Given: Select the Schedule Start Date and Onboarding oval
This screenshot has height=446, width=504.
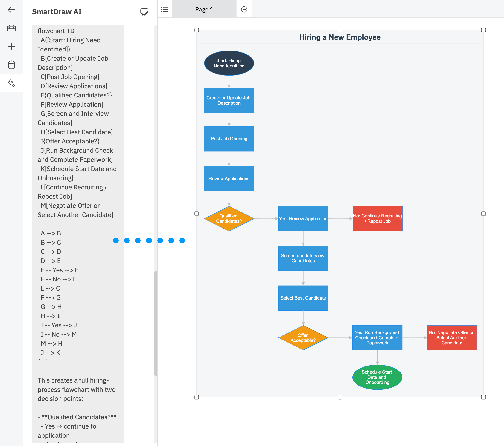Looking at the screenshot, I should (378, 377).
